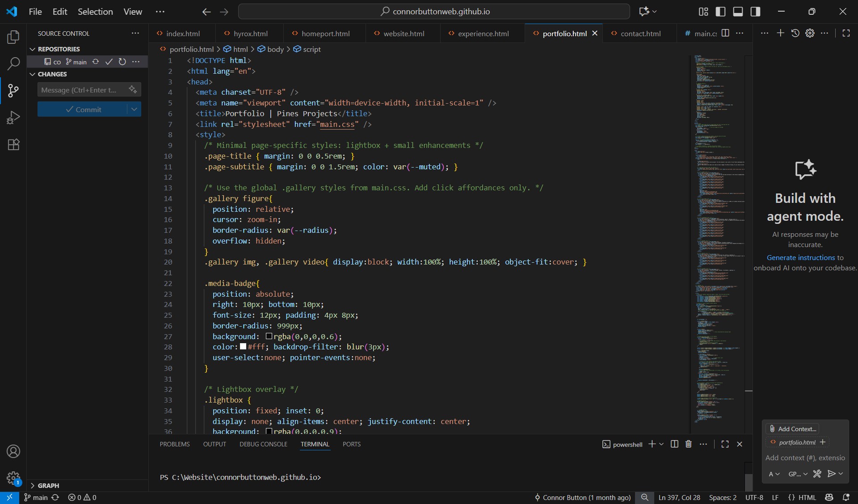Open the Run and Debug view
Screen dimensions: 858x504
13,118
